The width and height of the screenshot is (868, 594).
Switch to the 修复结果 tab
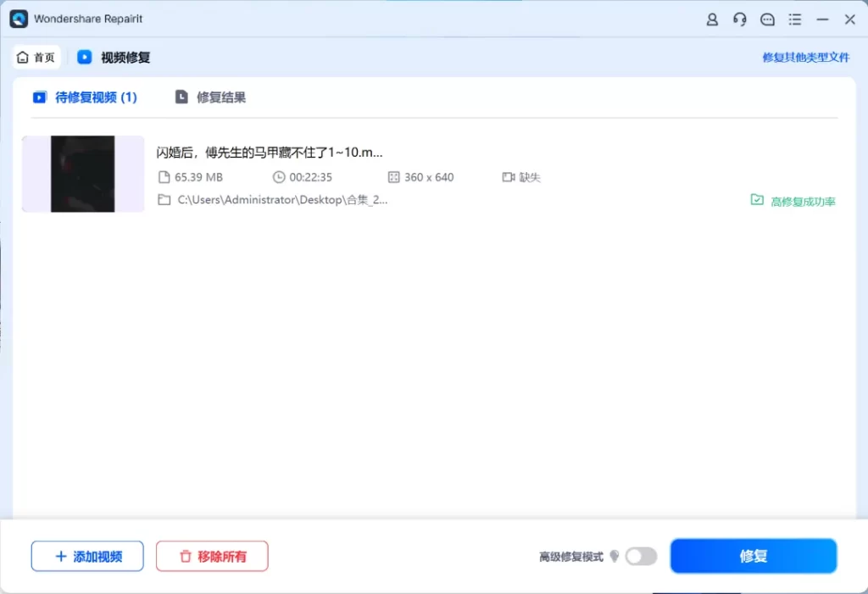[x=210, y=97]
